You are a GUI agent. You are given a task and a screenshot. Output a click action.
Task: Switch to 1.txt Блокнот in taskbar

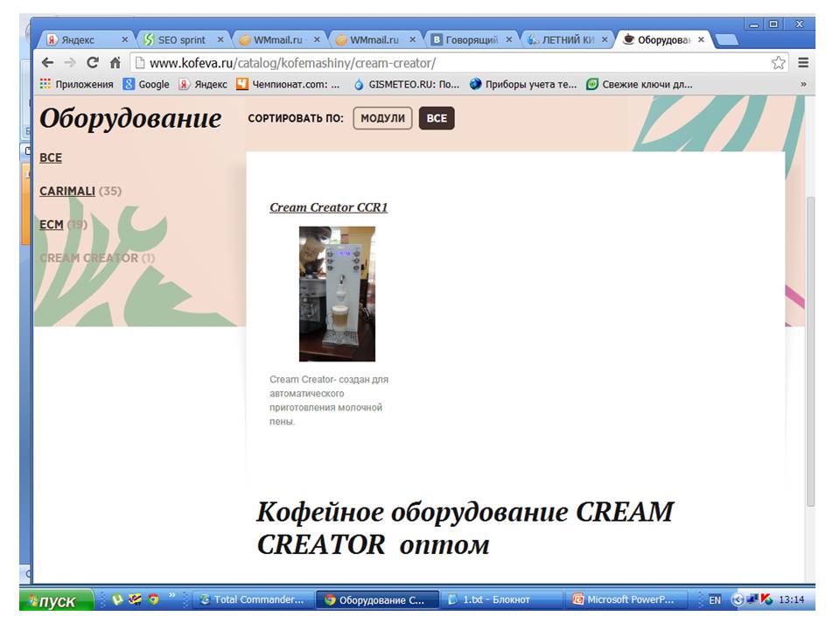[500, 600]
